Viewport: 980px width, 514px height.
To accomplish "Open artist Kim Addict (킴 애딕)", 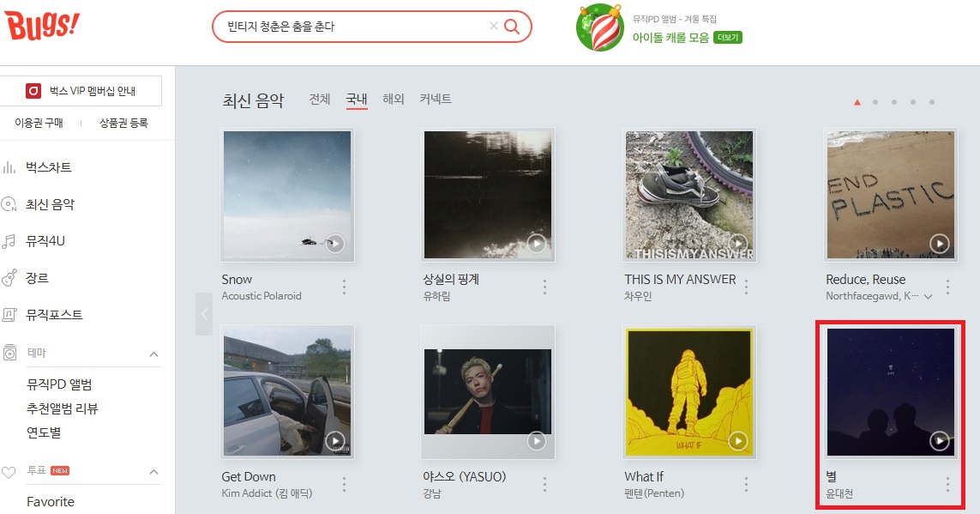I will tap(267, 493).
